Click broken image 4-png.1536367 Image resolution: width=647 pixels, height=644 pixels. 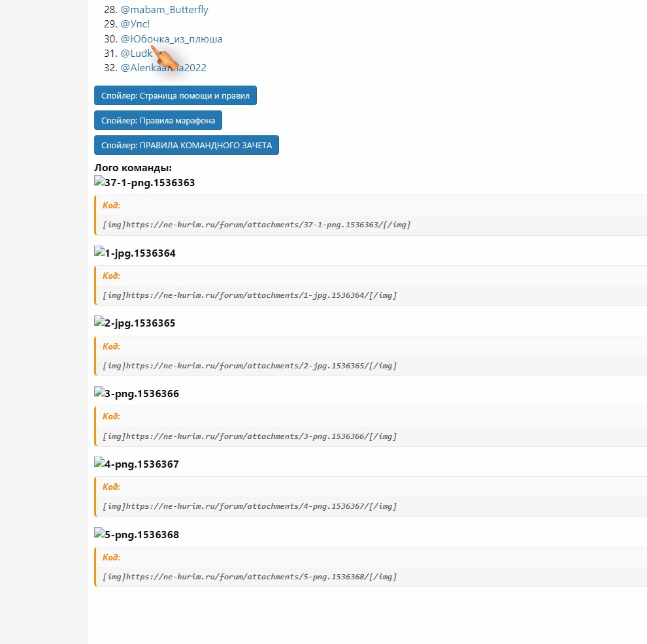(137, 464)
